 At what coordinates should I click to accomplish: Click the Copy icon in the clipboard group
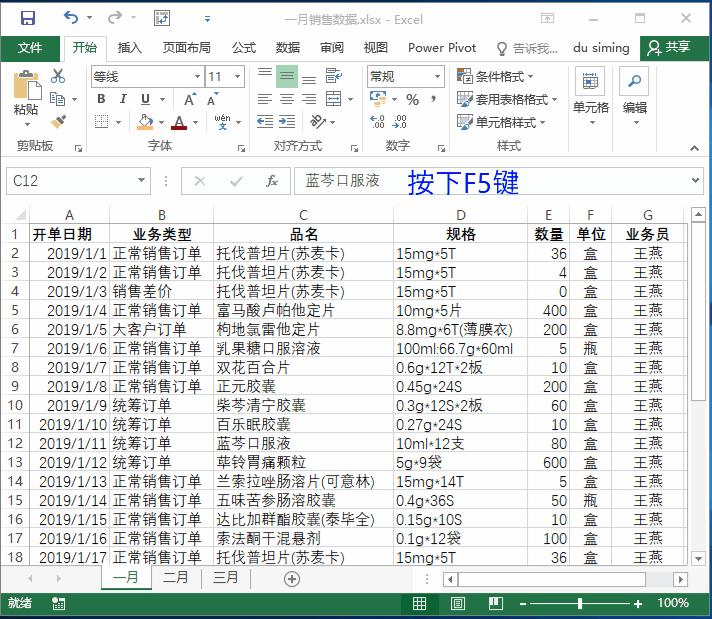[x=57, y=99]
